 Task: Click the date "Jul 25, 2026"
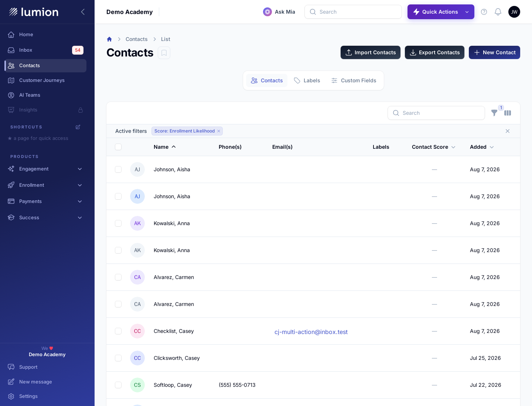click(485, 358)
